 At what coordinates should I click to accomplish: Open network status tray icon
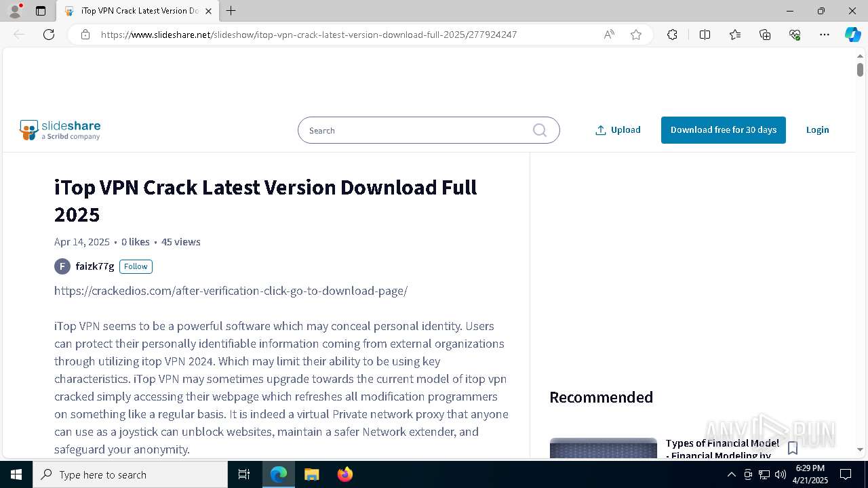tap(764, 474)
